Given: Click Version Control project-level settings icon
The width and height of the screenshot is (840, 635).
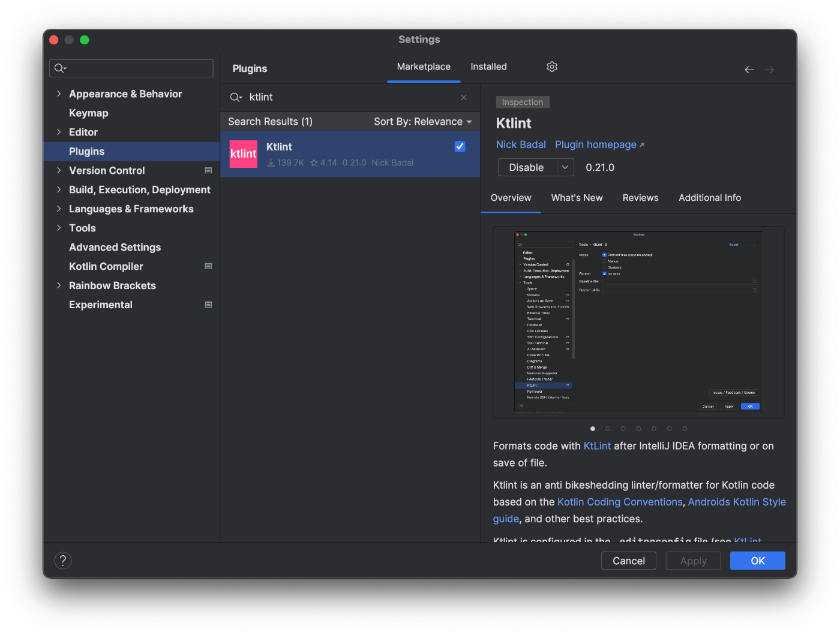Looking at the screenshot, I should (208, 170).
